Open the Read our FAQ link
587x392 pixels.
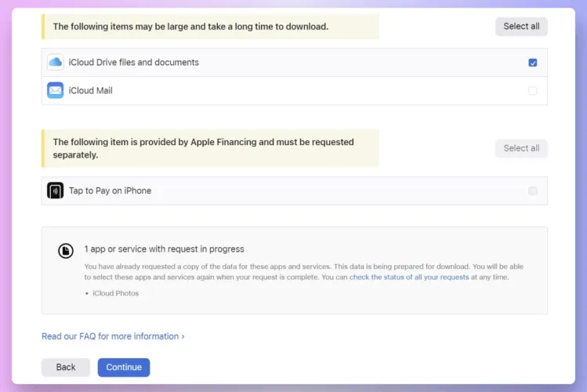(x=111, y=336)
